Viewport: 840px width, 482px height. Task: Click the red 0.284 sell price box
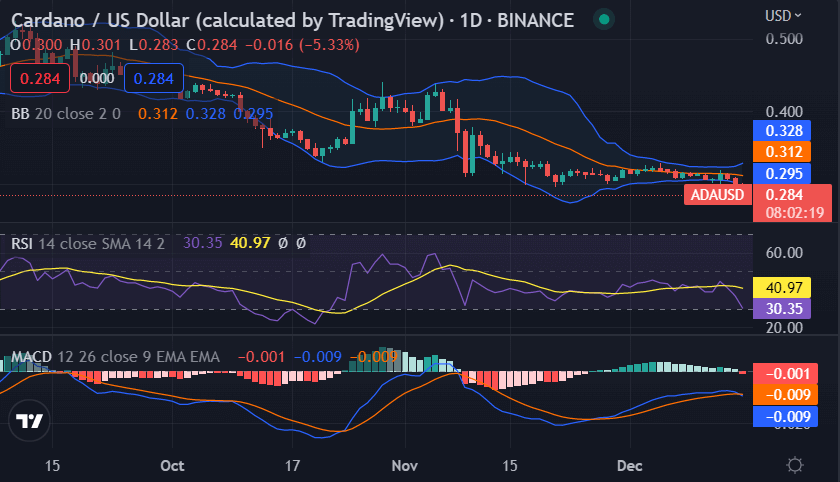click(40, 78)
